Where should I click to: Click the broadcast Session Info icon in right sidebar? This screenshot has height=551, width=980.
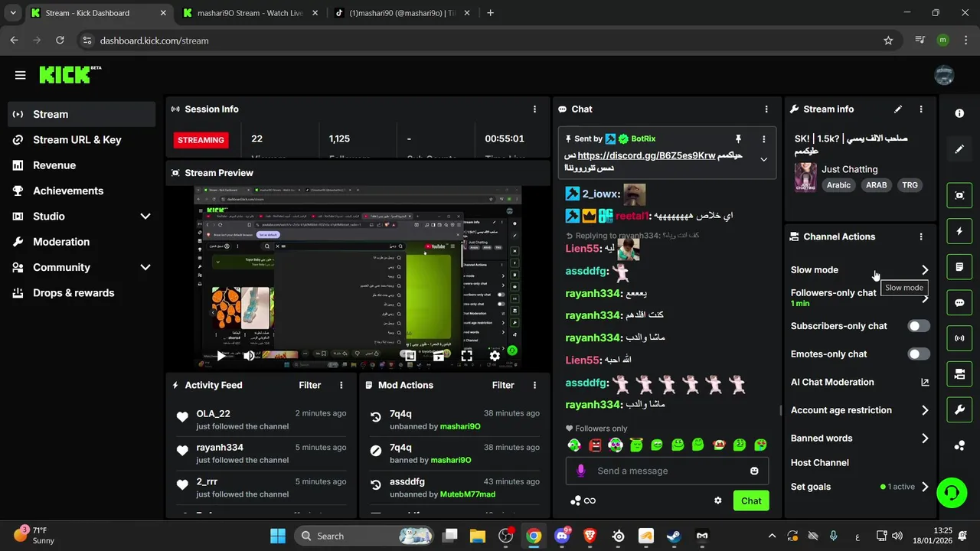pos(959,338)
